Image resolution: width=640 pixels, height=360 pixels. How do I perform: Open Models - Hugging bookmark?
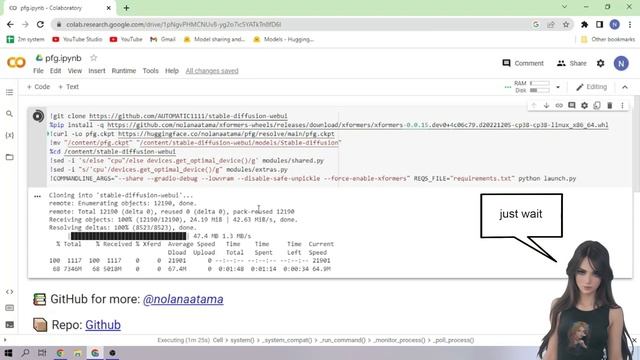tap(284, 39)
